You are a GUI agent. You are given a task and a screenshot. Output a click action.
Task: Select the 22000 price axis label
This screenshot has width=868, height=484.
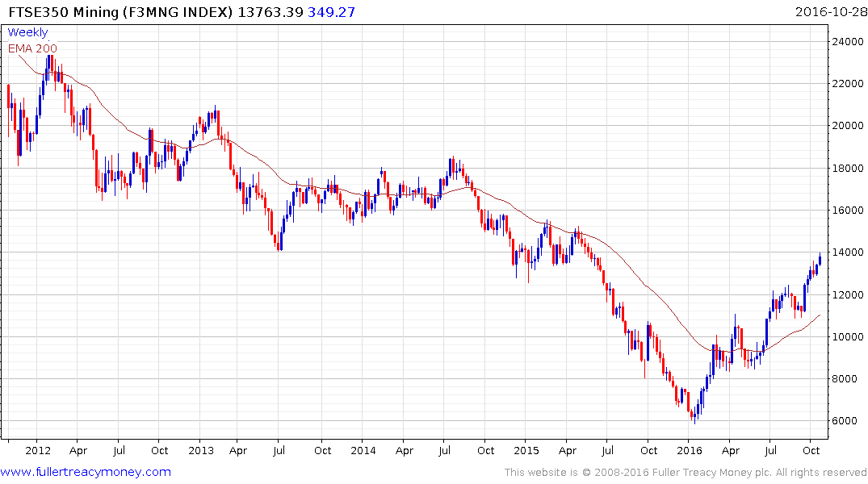(848, 84)
